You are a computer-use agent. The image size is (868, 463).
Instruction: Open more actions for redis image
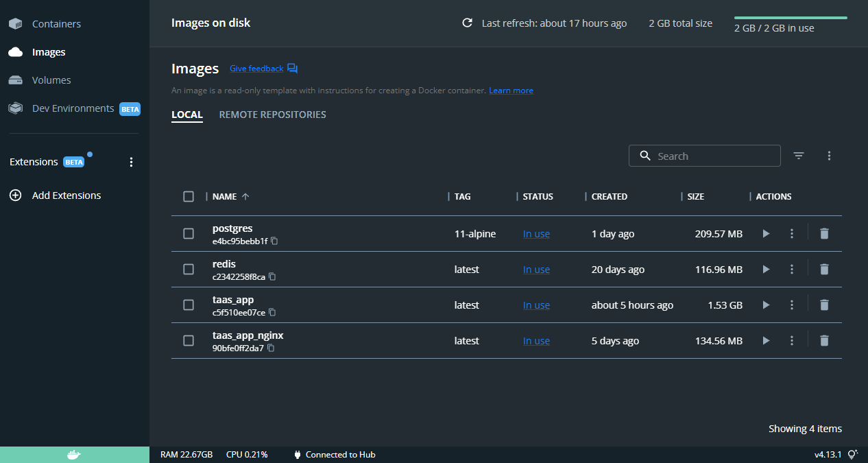[792, 270]
